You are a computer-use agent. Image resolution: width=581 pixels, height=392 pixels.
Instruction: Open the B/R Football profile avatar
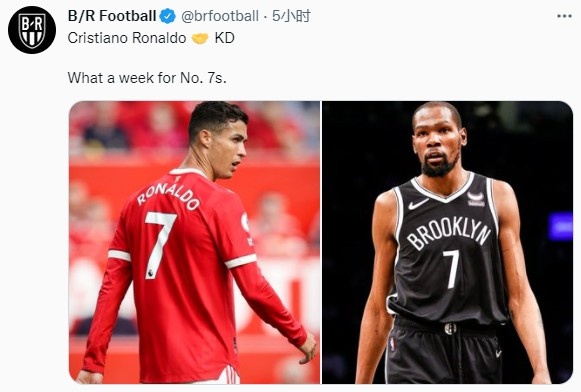click(32, 30)
